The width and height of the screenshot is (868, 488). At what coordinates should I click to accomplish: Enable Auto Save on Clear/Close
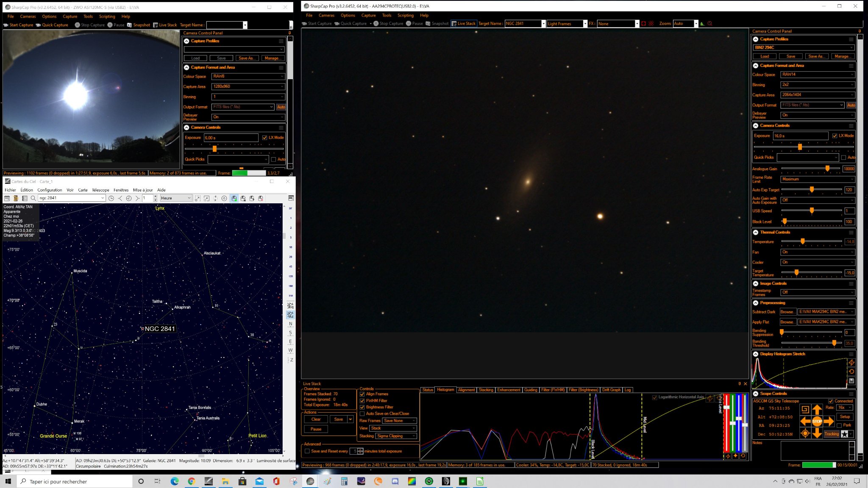point(362,414)
